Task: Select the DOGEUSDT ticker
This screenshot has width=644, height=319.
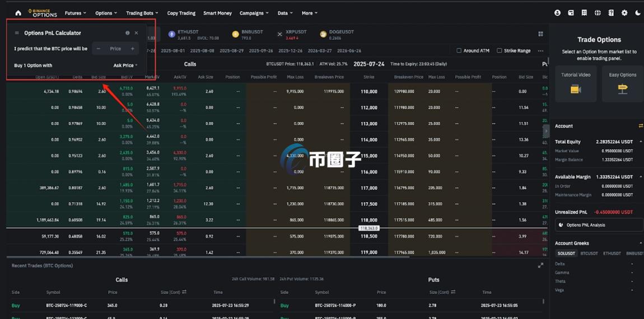Action: (x=337, y=35)
